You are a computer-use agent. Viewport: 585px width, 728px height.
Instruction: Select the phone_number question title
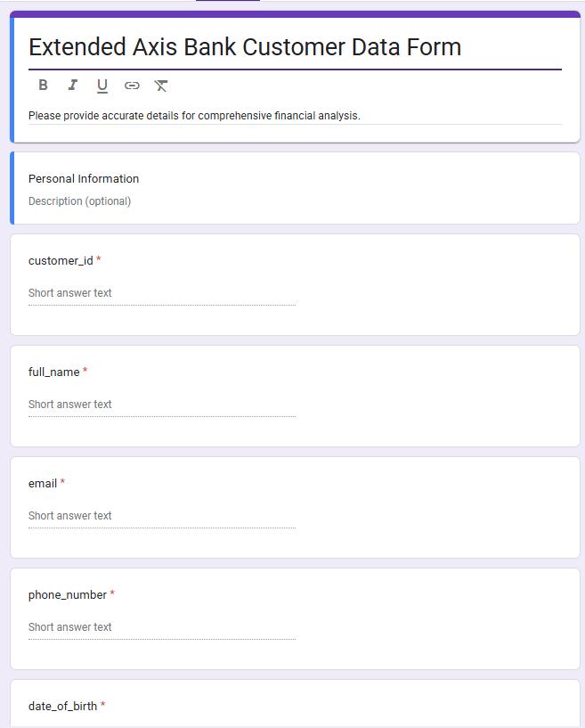(x=68, y=595)
